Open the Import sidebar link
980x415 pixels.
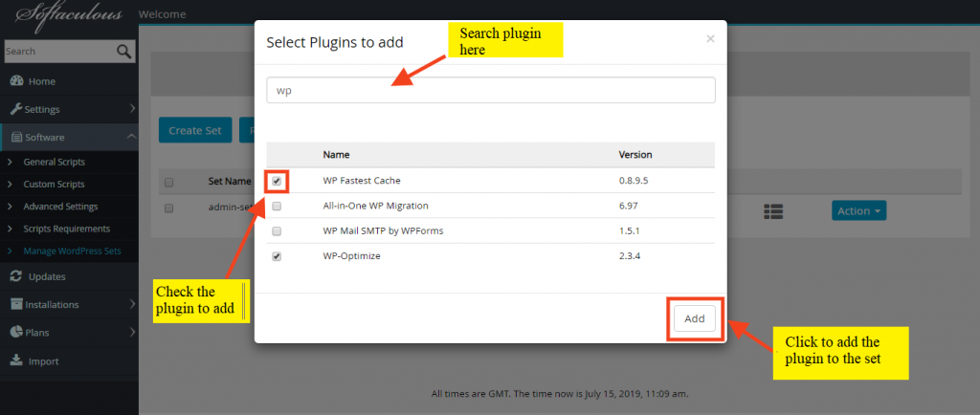pyautogui.click(x=44, y=361)
